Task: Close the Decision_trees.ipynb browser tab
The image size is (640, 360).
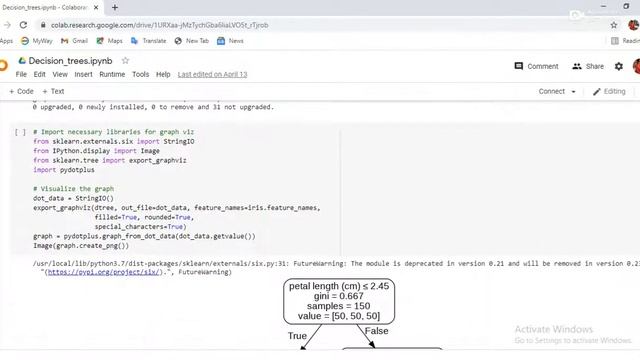Action: pos(96,7)
